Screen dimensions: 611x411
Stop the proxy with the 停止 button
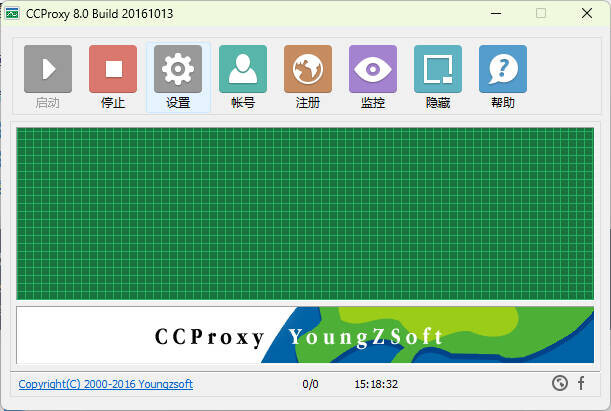click(x=113, y=70)
